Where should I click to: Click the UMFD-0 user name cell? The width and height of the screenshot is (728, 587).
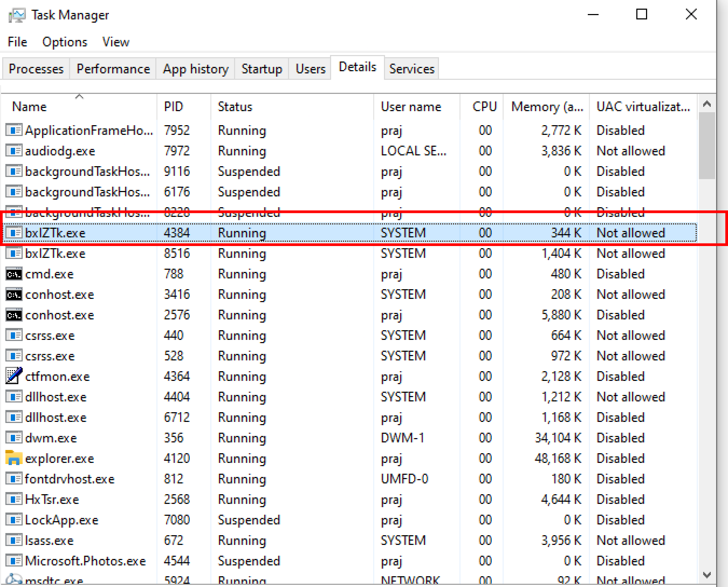point(405,479)
